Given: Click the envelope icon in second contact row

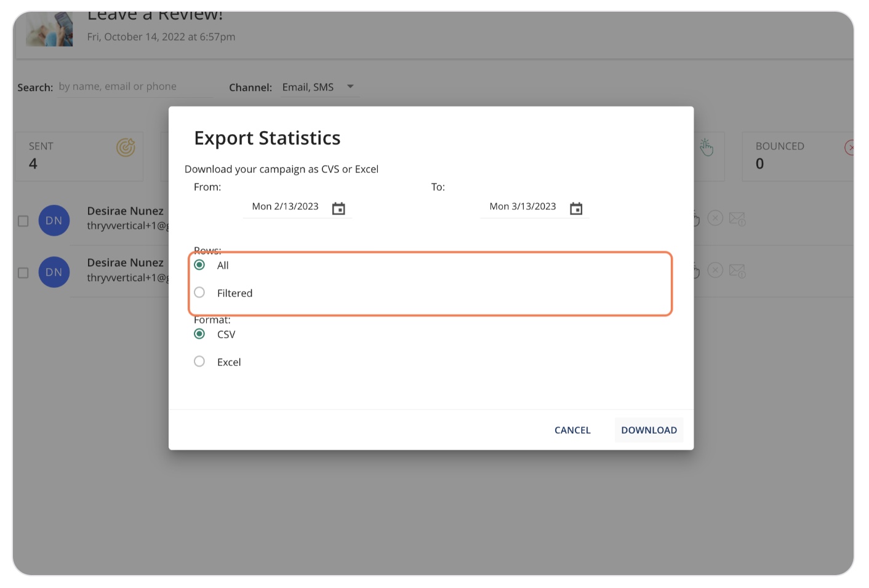Looking at the screenshot, I should (737, 271).
